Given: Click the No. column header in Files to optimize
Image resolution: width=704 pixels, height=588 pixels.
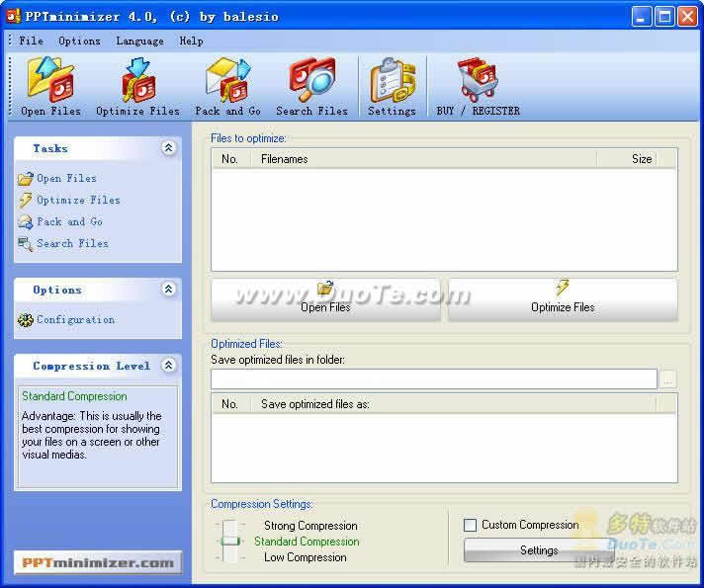Looking at the screenshot, I should coord(230,159).
